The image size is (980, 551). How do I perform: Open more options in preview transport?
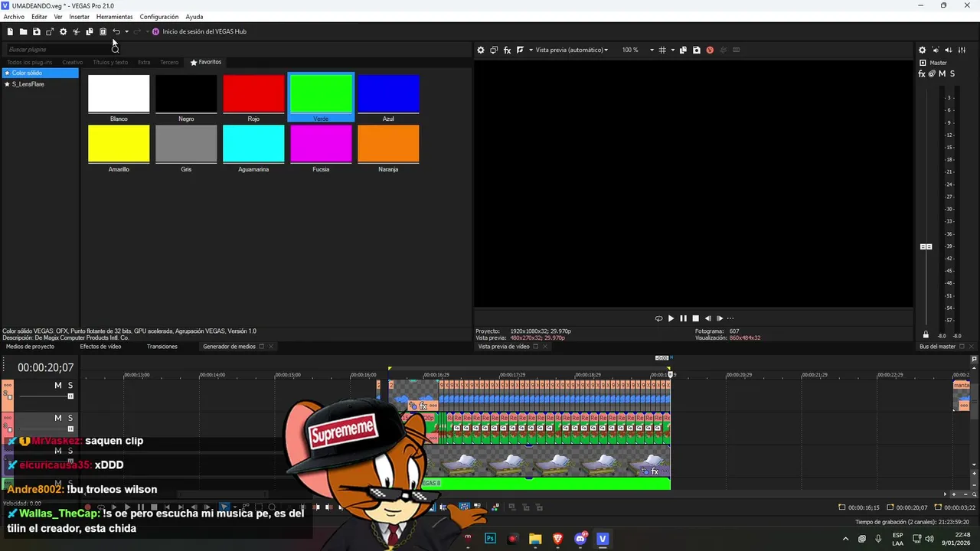coord(730,318)
